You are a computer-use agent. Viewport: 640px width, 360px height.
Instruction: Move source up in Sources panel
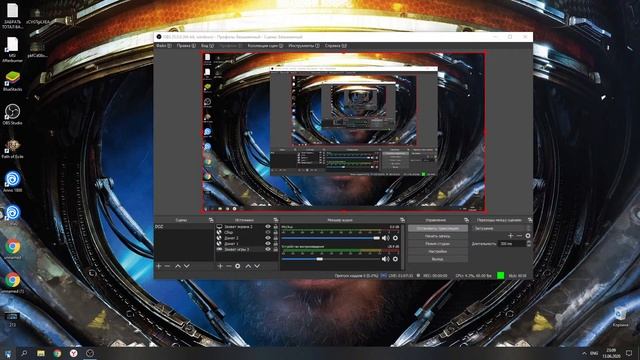click(x=248, y=266)
